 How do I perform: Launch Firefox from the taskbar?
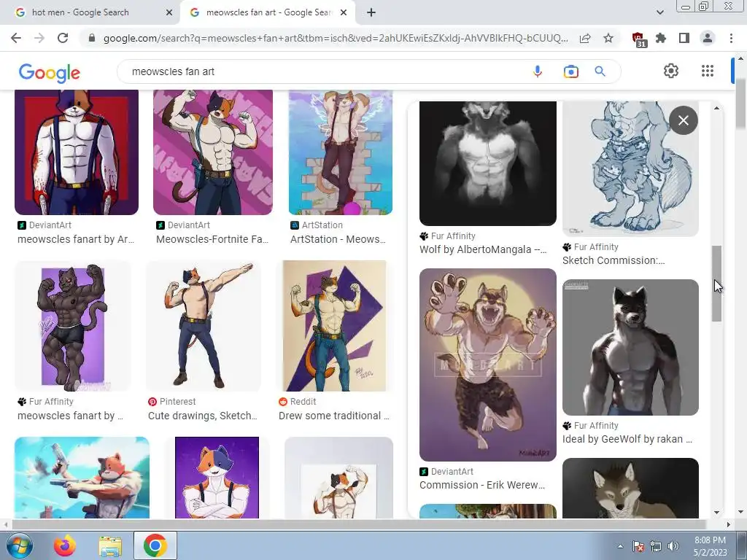point(64,545)
